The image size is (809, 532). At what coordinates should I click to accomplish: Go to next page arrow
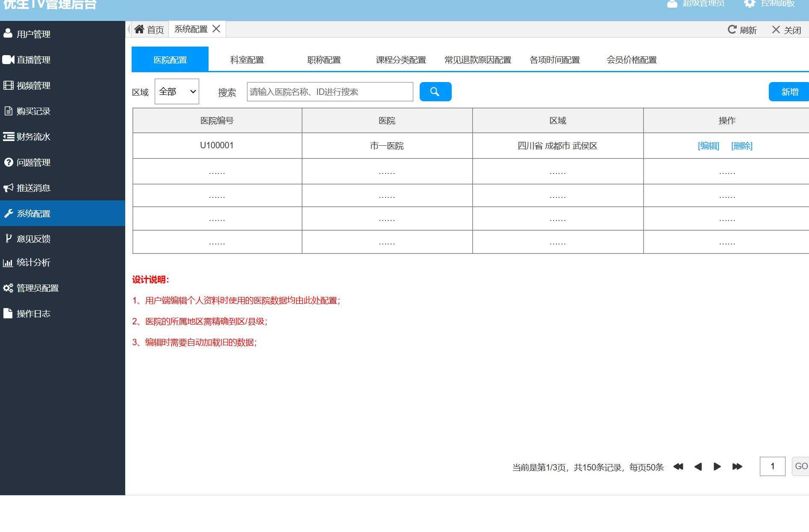coord(717,467)
